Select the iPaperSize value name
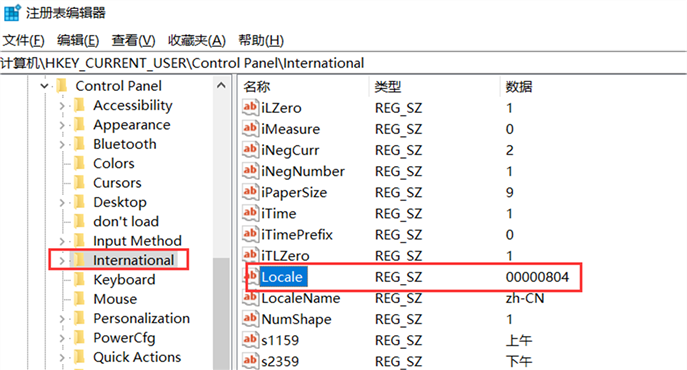Image resolution: width=687 pixels, height=370 pixels. click(x=294, y=192)
